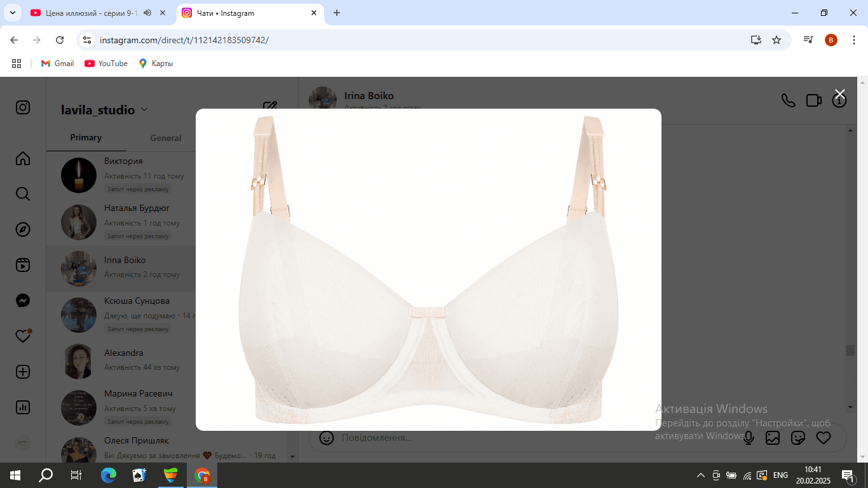Open the Windows Start menu
The height and width of the screenshot is (488, 868).
coord(15,475)
